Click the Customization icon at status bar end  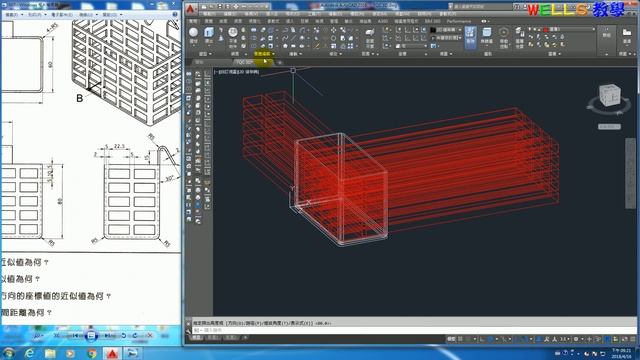633,339
